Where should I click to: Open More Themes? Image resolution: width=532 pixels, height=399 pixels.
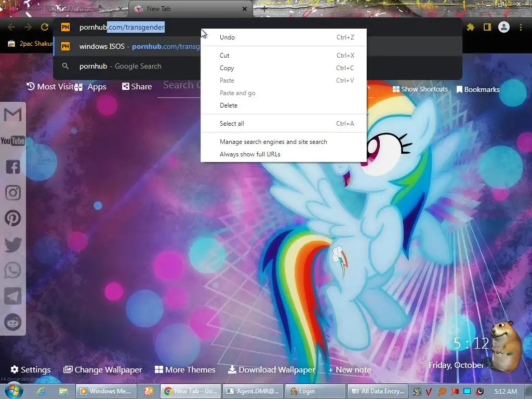[185, 369]
